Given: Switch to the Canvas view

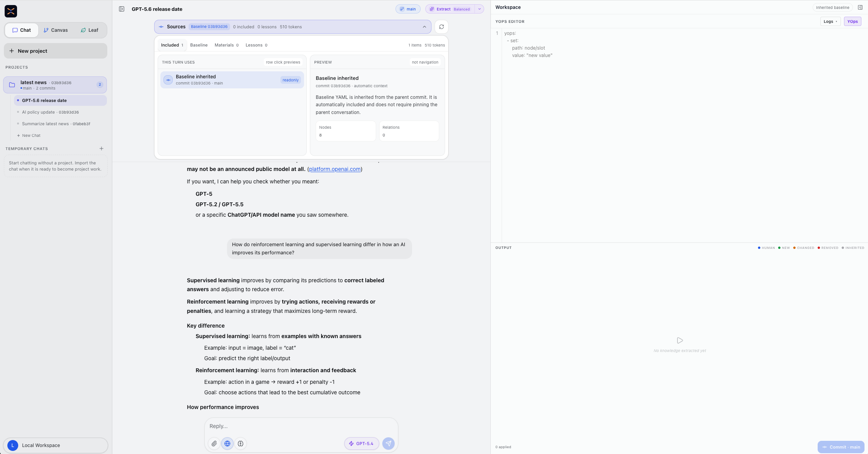Looking at the screenshot, I should click(56, 30).
